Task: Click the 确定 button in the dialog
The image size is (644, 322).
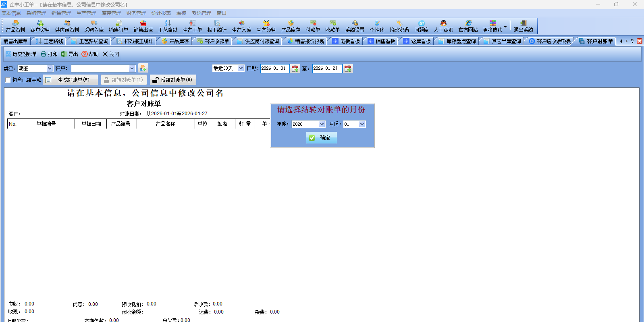Action: click(321, 138)
